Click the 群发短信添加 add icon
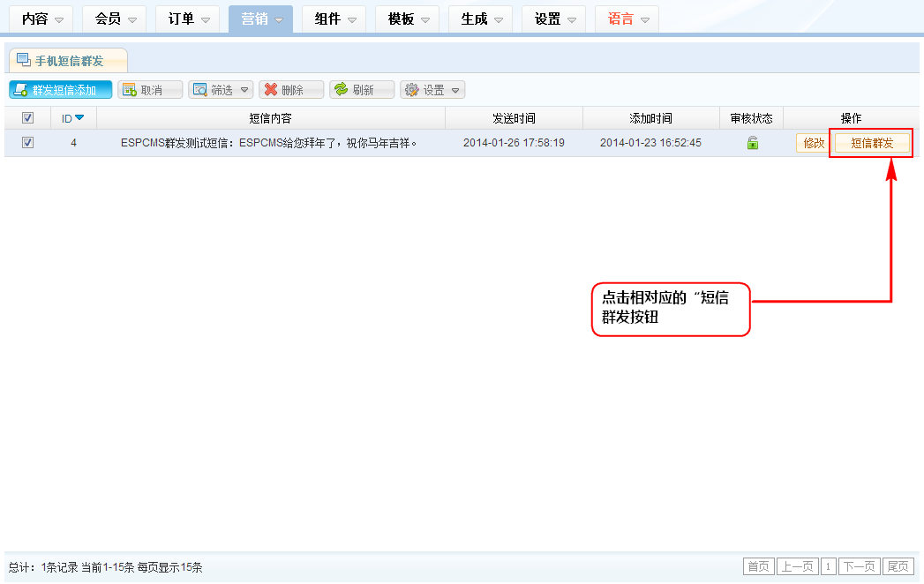This screenshot has width=924, height=584. [20, 90]
